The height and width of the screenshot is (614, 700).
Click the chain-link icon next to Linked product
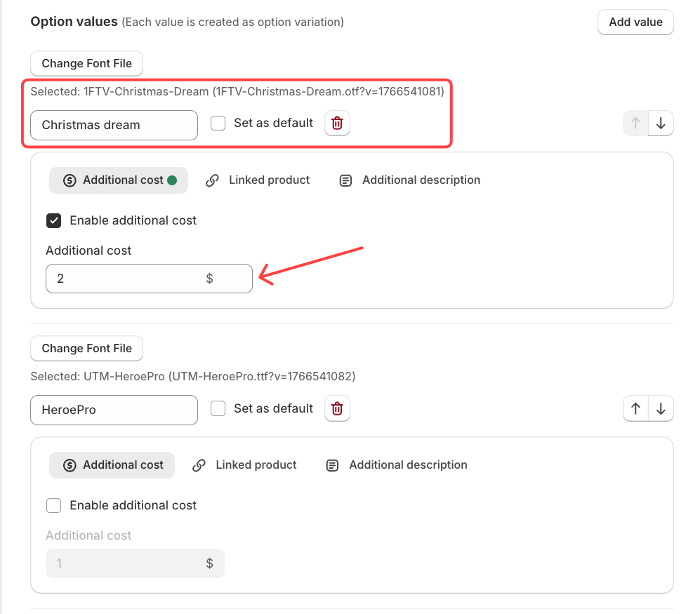[212, 180]
